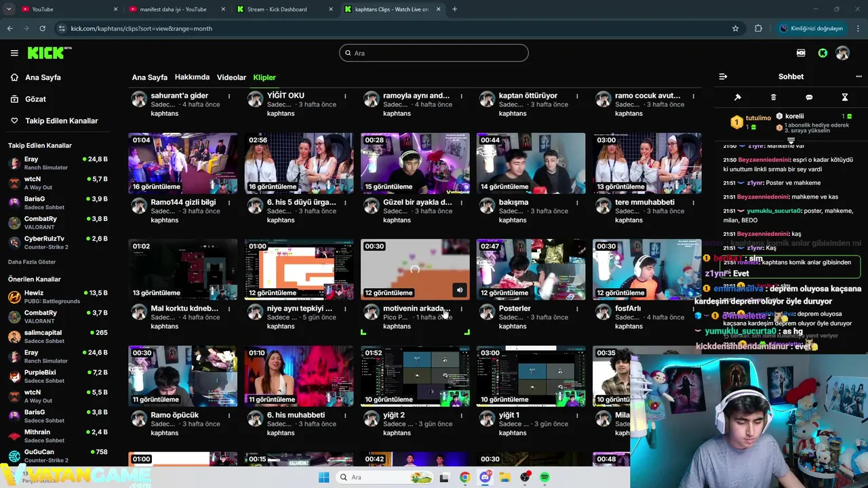Open File Explorer from the taskbar

505,477
